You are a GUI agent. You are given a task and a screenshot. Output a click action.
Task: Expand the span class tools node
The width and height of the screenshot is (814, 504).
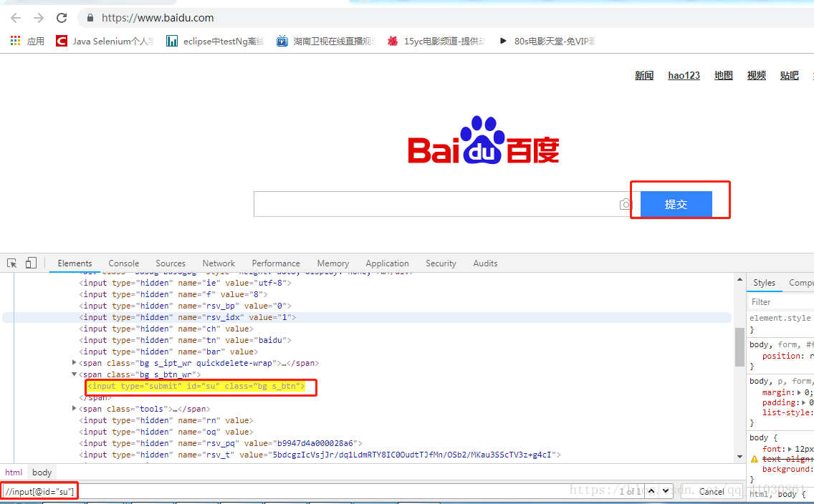tap(75, 408)
